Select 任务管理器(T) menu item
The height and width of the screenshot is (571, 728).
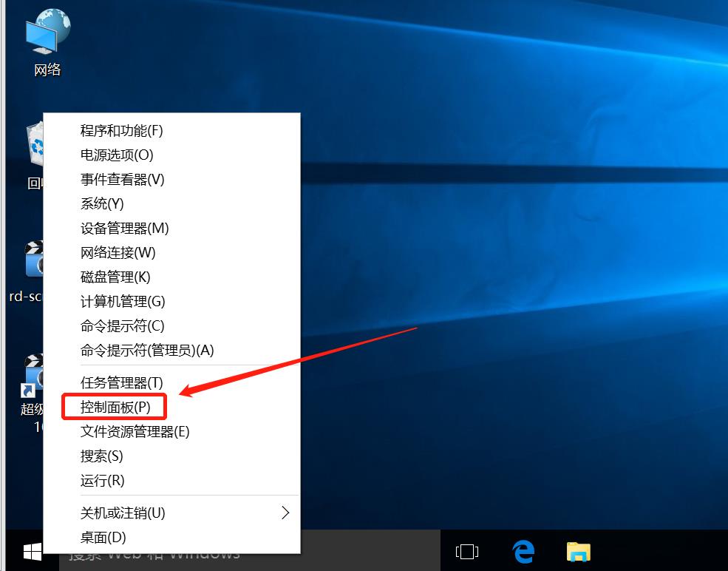[x=121, y=382]
